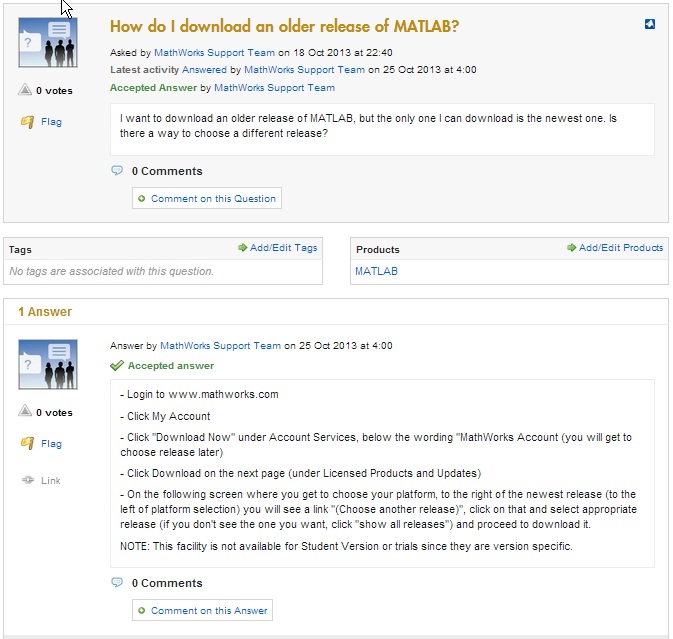This screenshot has height=639, width=673.
Task: Click the answer's comments speech bubble icon
Action: (x=117, y=583)
